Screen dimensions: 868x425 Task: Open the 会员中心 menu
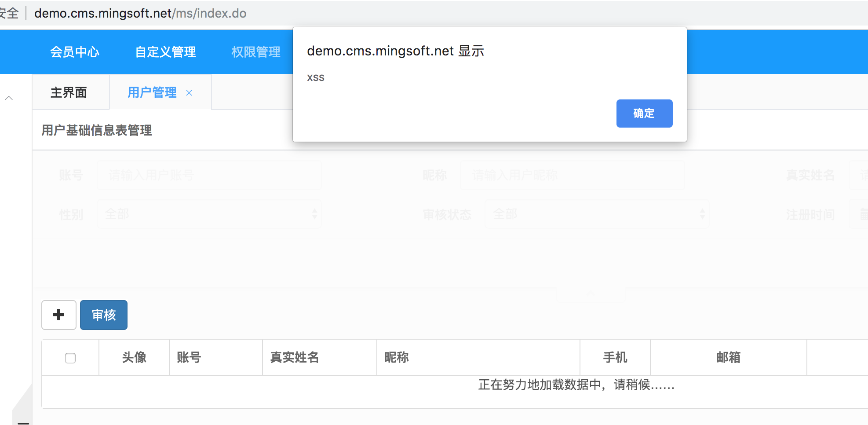[x=75, y=51]
